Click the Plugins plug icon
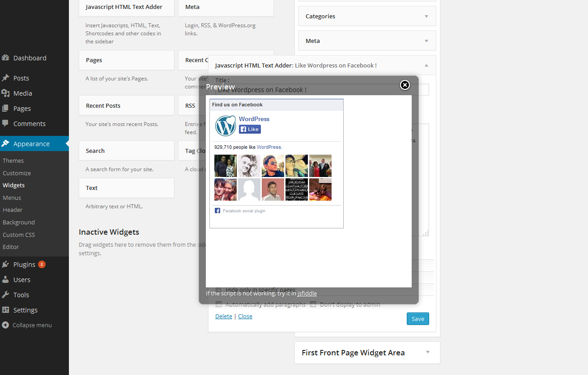The width and height of the screenshot is (588, 375). click(5, 264)
